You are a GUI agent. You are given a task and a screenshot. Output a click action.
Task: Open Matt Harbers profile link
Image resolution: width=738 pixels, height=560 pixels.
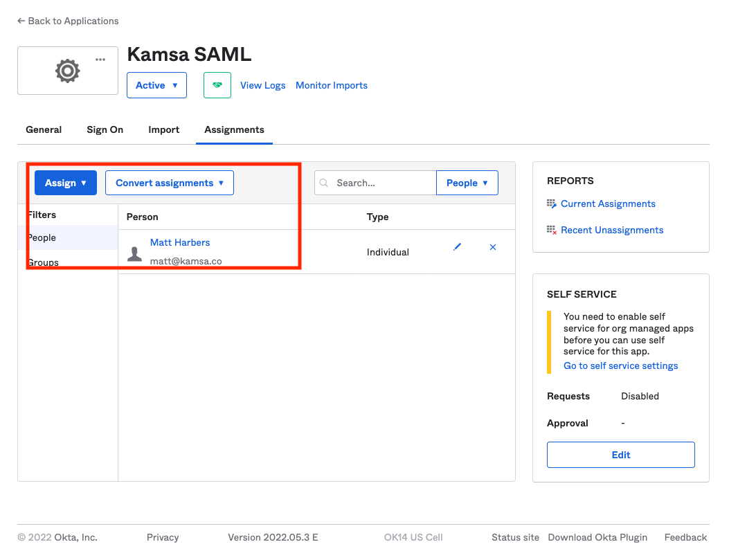pos(180,242)
